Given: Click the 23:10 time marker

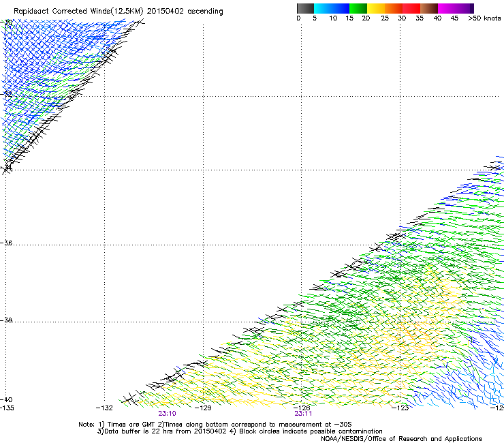Looking at the screenshot, I should point(167,414).
